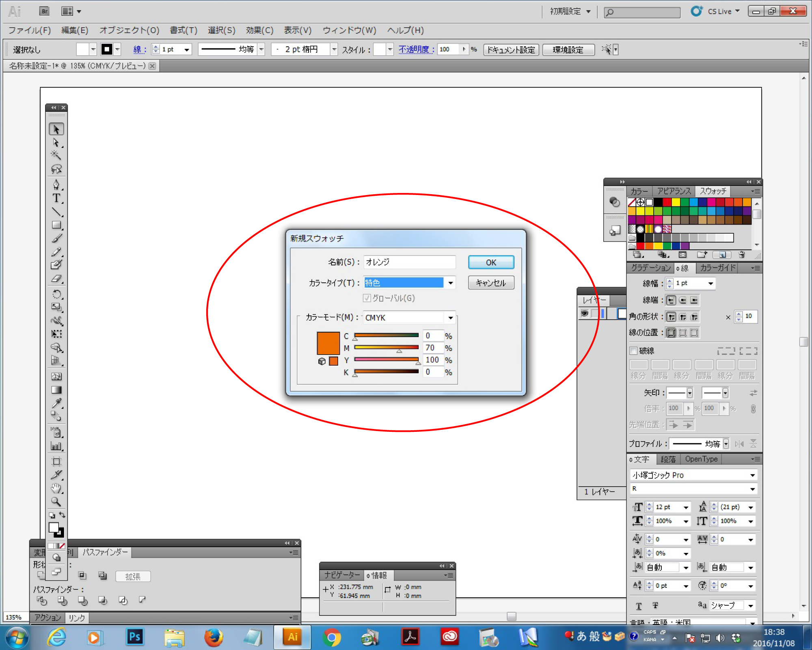812x650 pixels.
Task: Confirm the swatch dialog with OK
Action: pyautogui.click(x=491, y=262)
